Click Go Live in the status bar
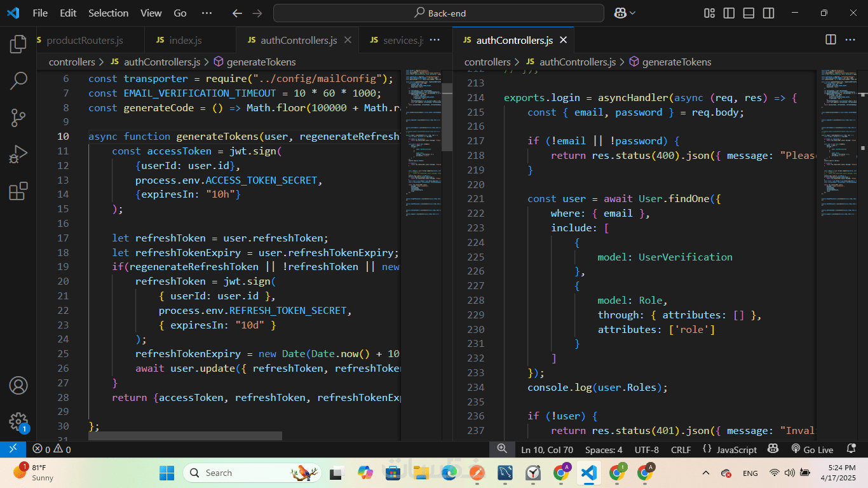Image resolution: width=868 pixels, height=488 pixels. [x=812, y=449]
